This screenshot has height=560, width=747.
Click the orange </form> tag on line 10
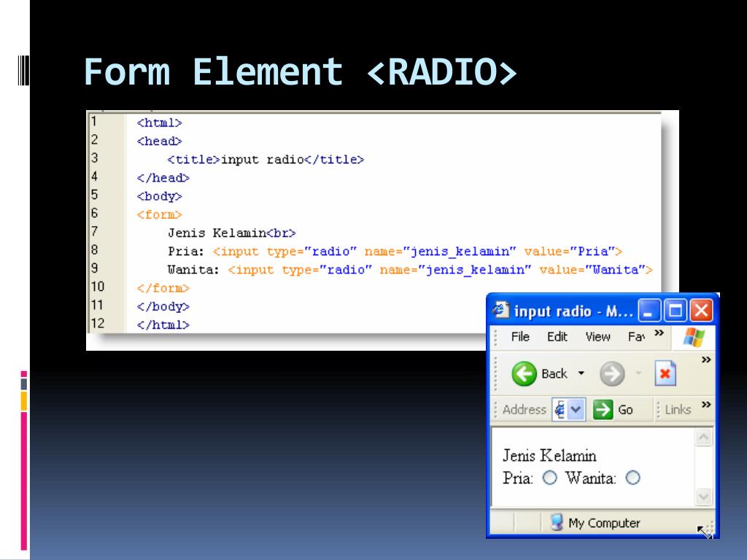(x=163, y=289)
